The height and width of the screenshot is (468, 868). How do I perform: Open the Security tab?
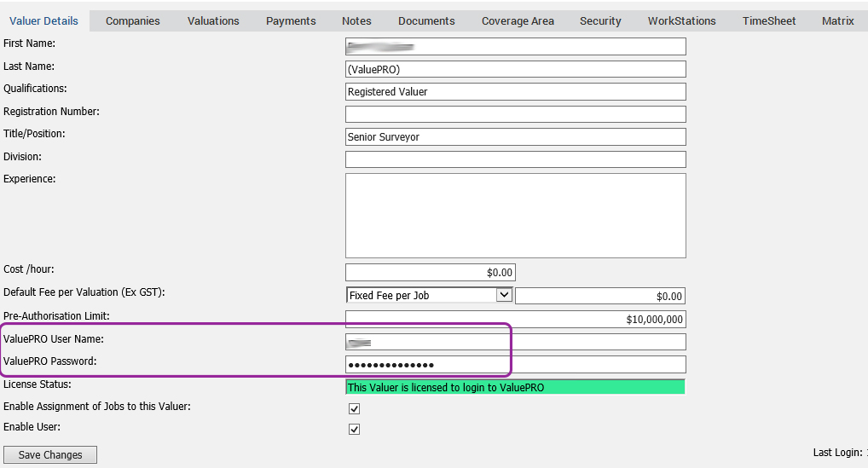600,21
